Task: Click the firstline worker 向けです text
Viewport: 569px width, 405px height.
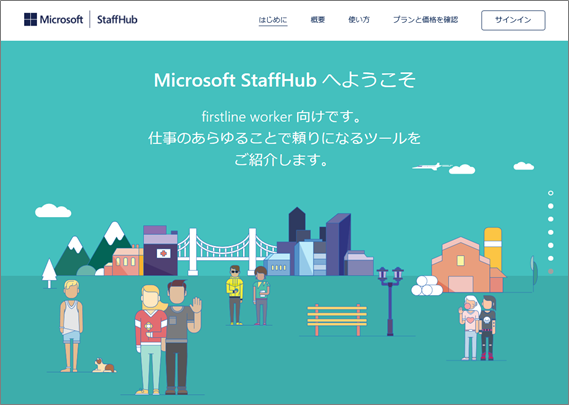Action: pyautogui.click(x=282, y=117)
